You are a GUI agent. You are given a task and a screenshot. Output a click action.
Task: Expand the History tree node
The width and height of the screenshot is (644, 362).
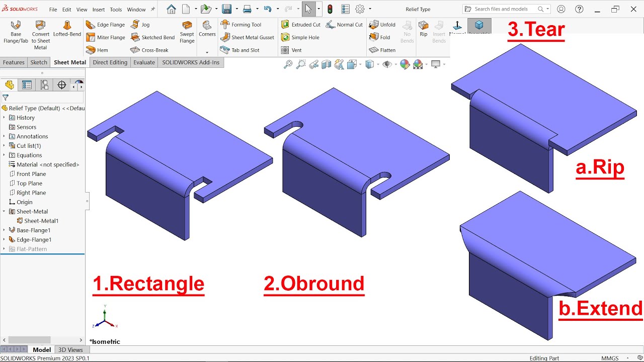[4, 118]
